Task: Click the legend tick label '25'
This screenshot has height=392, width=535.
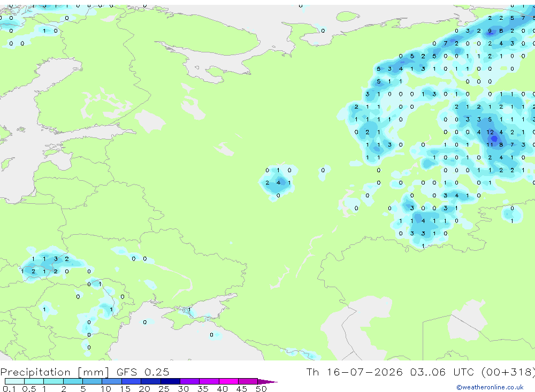Action: tap(164, 389)
